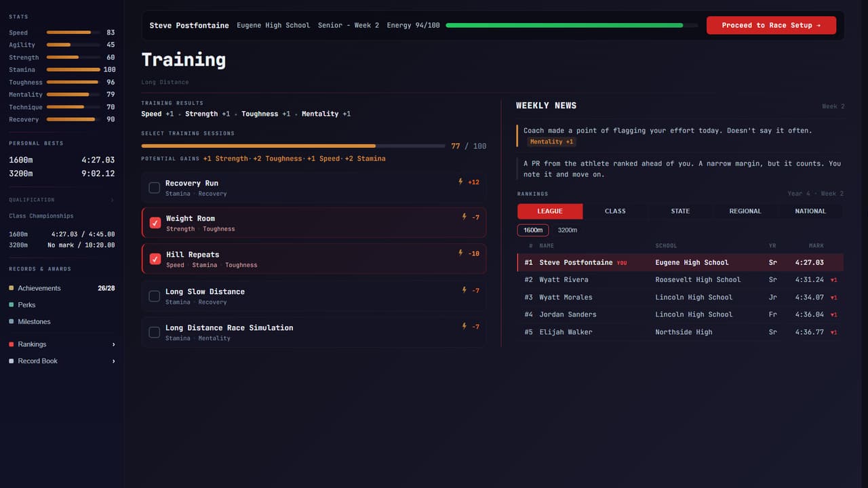Expand the Rankings chevron in sidebar
Image resolution: width=868 pixels, height=488 pixels.
point(113,344)
